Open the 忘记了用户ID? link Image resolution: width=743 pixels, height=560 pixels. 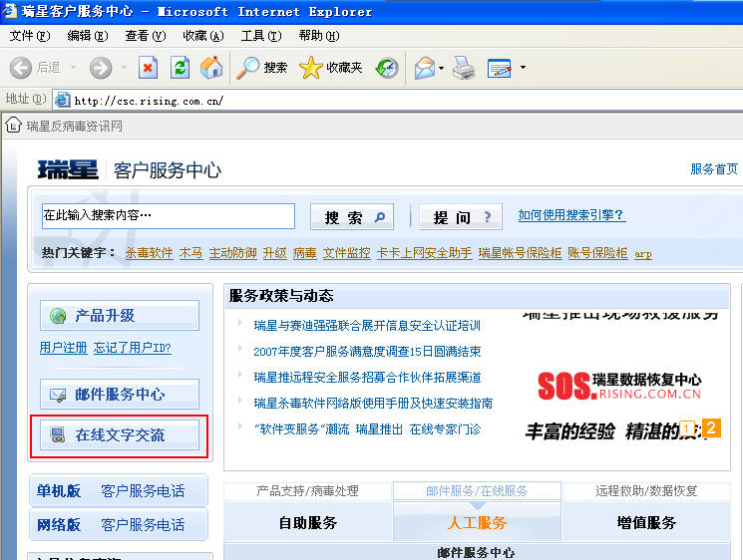133,348
